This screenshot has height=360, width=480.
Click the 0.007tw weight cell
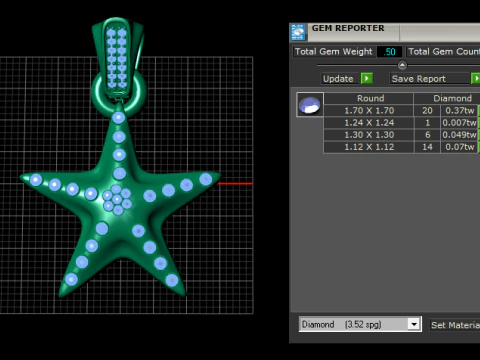coord(459,123)
